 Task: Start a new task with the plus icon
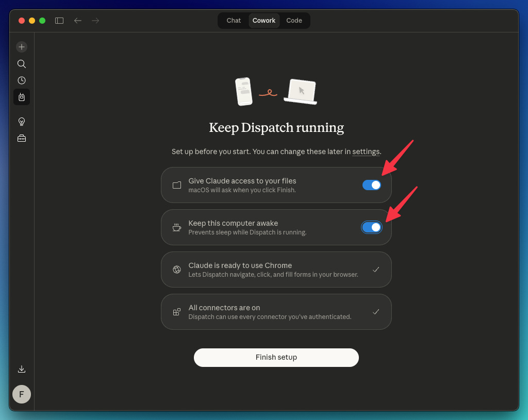22,47
